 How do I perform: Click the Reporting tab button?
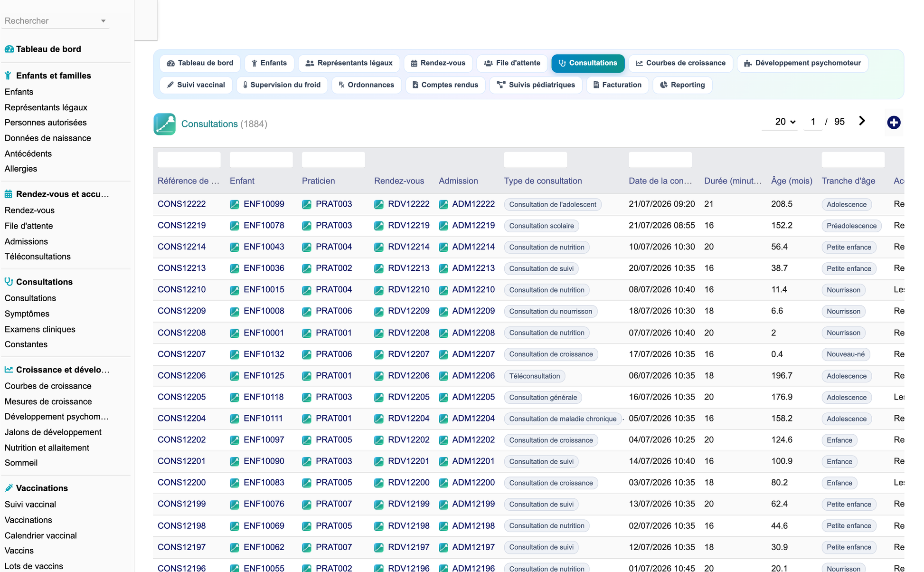(682, 85)
